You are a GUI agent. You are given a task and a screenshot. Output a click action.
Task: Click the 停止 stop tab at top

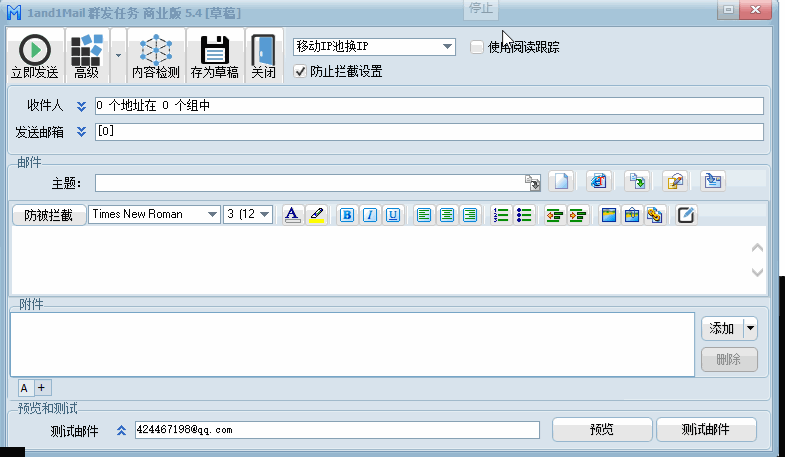481,9
